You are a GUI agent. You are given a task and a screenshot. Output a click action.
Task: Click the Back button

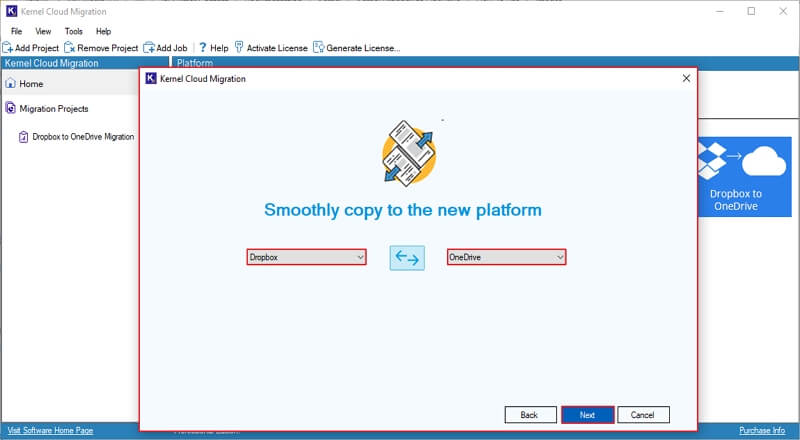(x=530, y=415)
